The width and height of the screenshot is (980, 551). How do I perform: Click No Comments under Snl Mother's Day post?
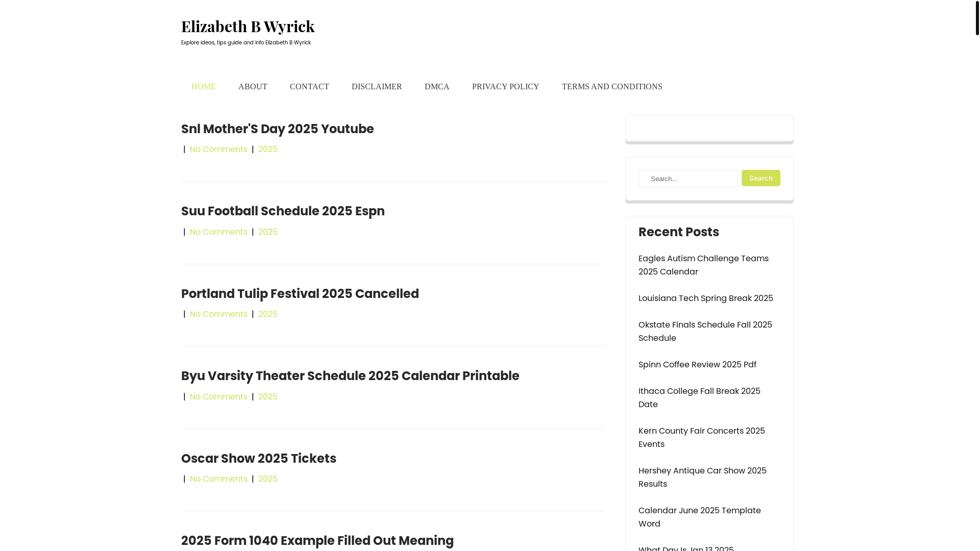[218, 149]
